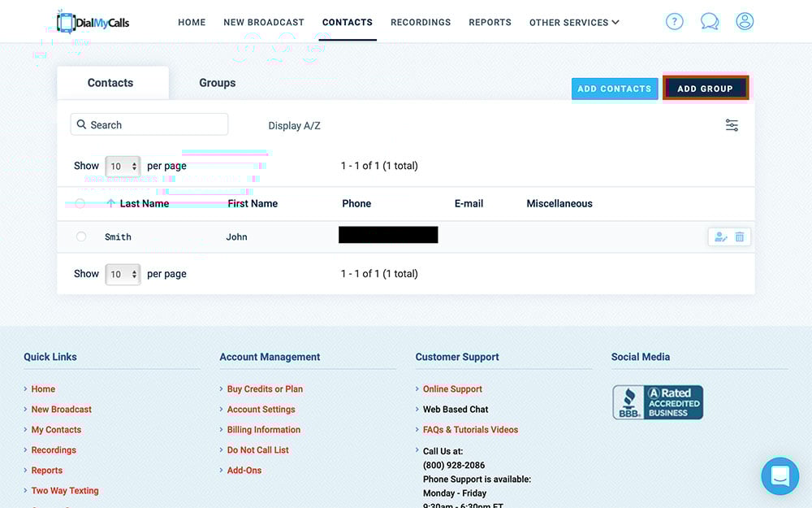Sort contacts by Last Name column
The image size is (812, 508).
(x=144, y=204)
